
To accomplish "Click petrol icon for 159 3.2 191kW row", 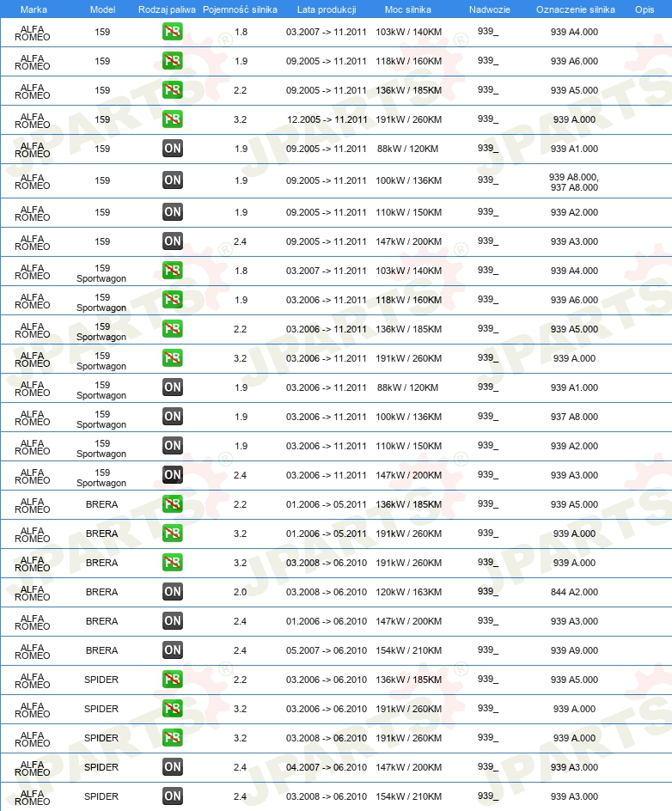I will [x=172, y=119].
